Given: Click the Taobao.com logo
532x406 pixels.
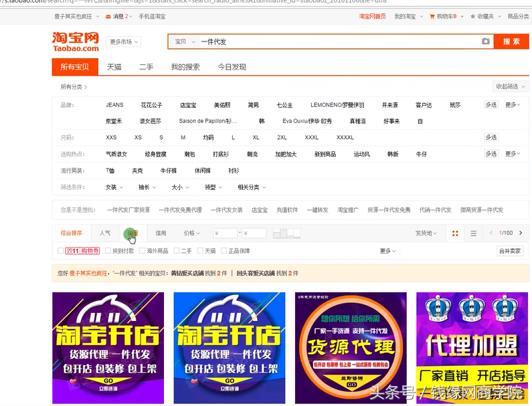Looking at the screenshot, I should [76, 41].
